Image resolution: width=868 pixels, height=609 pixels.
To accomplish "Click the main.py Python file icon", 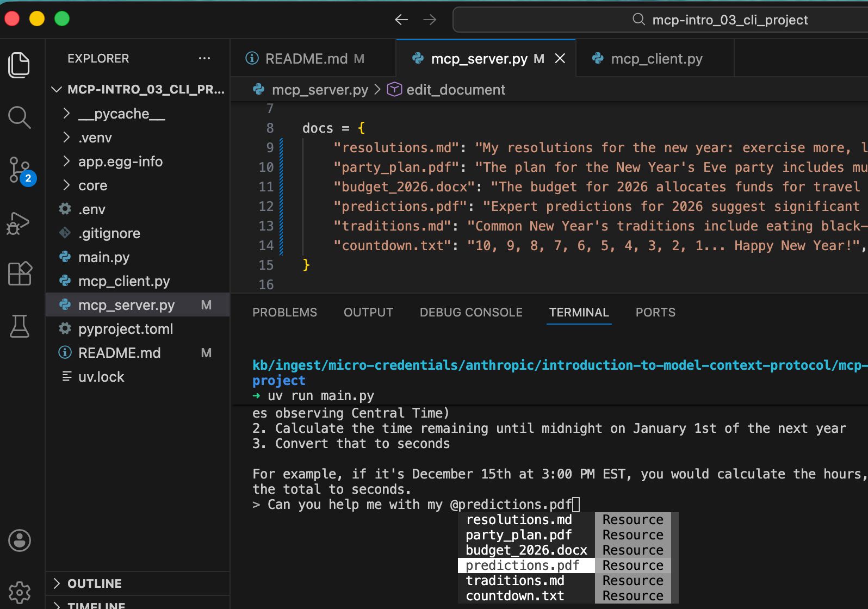I will 65,257.
